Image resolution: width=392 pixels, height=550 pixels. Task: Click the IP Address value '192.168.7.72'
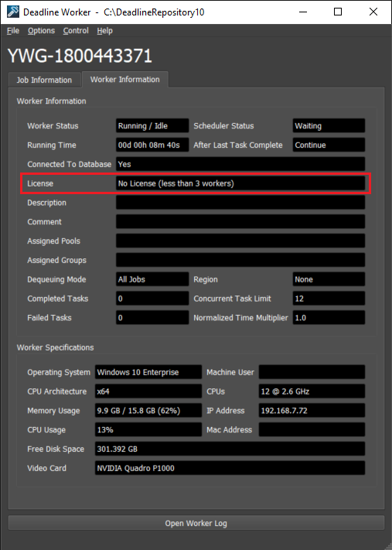(312, 411)
